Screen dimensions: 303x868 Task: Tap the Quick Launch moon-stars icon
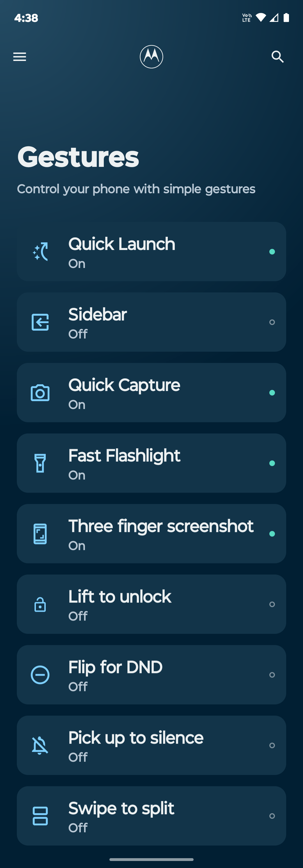pyautogui.click(x=40, y=252)
